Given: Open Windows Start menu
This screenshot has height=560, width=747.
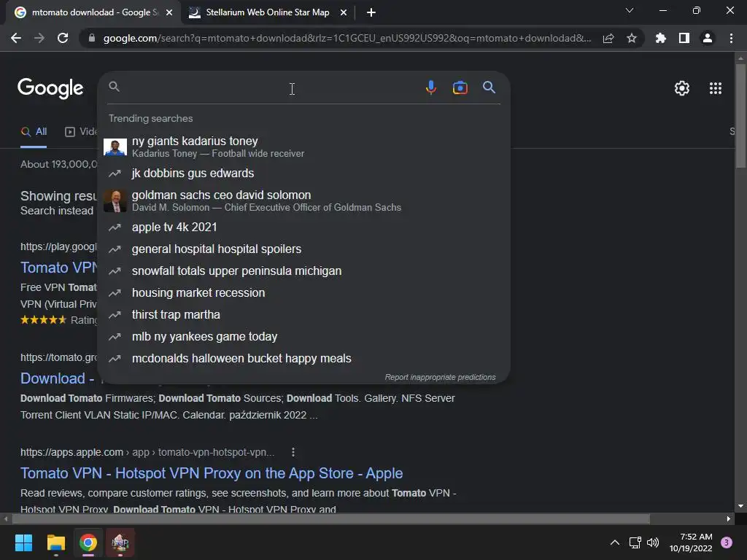Looking at the screenshot, I should click(23, 542).
